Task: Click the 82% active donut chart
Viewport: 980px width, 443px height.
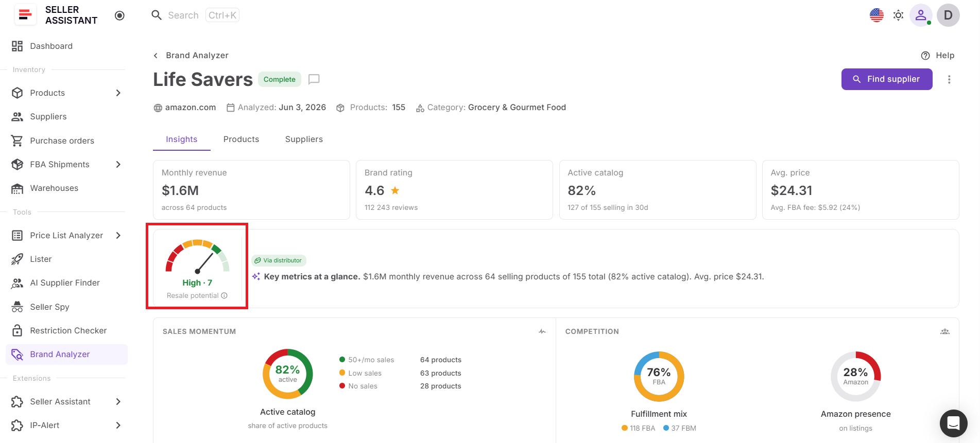Action: click(x=288, y=374)
